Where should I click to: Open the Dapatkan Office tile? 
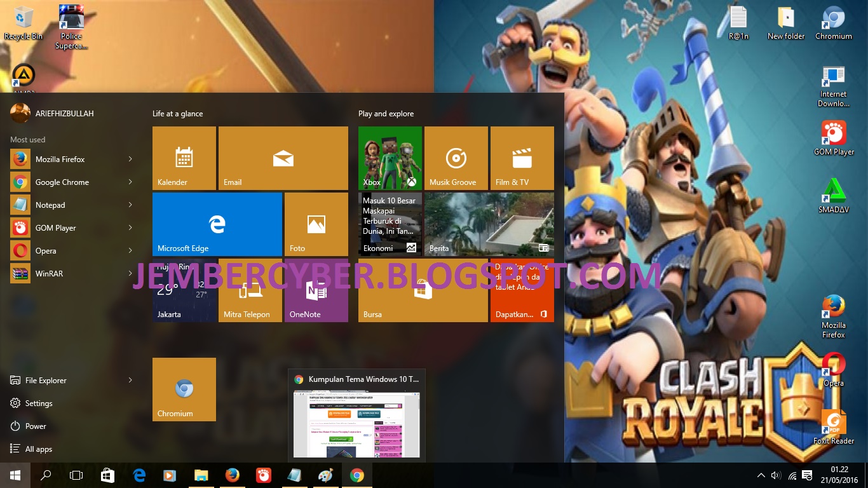[x=522, y=290]
